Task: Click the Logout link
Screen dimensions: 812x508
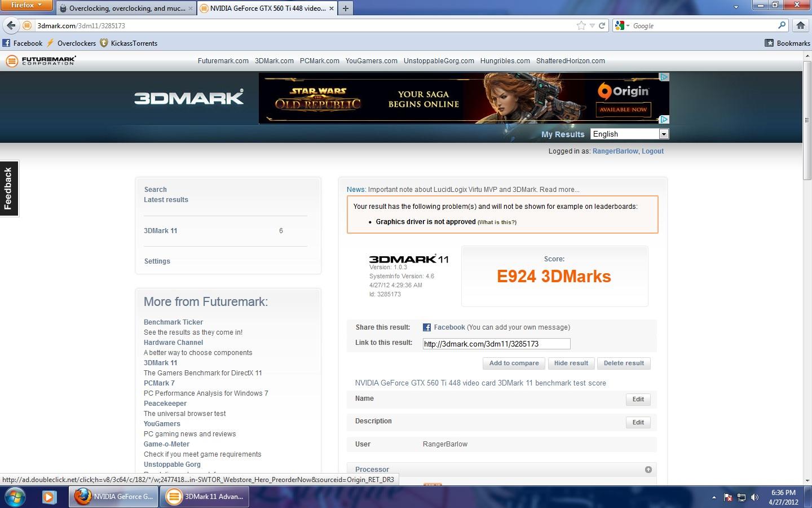Action: (652, 151)
